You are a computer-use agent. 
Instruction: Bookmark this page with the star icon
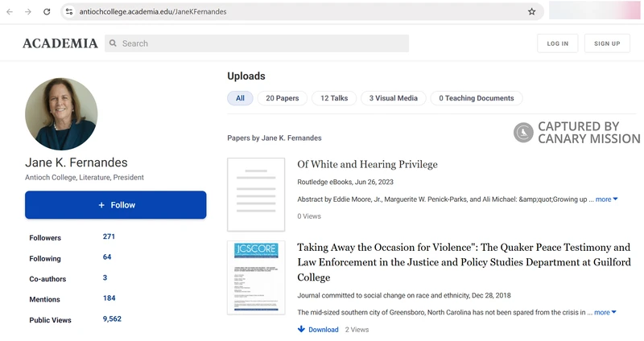coord(531,11)
